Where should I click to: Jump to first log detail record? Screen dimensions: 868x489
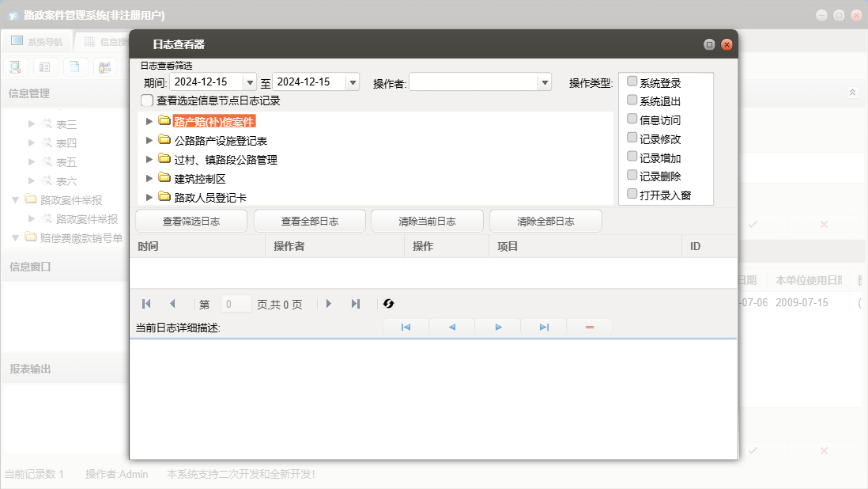coord(406,327)
